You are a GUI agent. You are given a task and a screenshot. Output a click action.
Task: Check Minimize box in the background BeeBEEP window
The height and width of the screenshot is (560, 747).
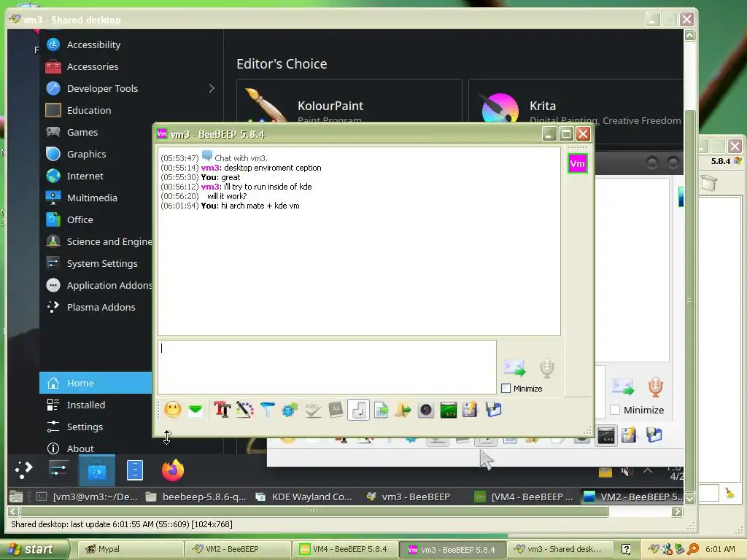(x=615, y=410)
